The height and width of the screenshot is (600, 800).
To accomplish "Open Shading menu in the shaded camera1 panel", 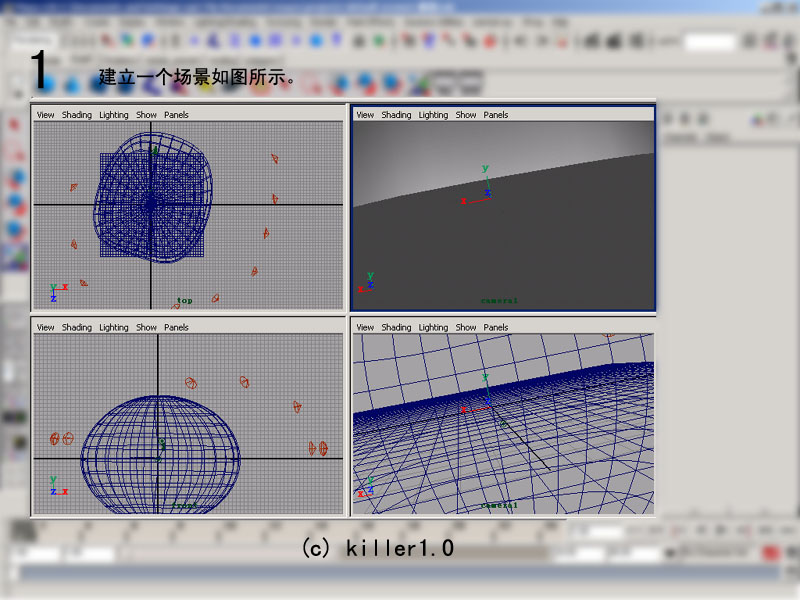I will coord(396,115).
